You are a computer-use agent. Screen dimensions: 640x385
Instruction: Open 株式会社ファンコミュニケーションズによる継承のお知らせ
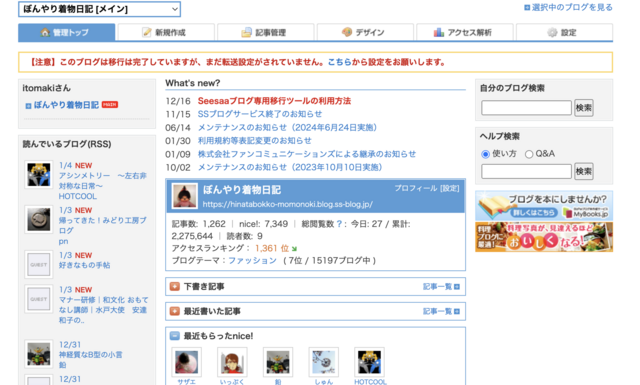[x=307, y=154]
